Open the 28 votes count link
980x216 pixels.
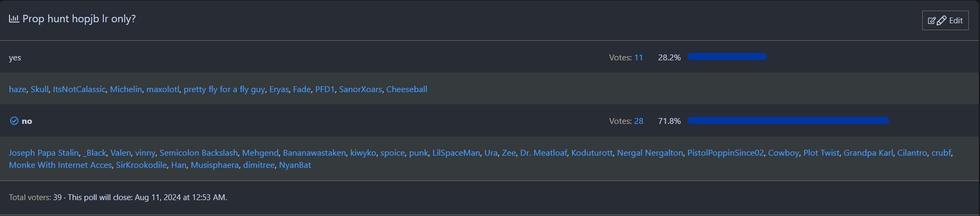click(x=638, y=121)
